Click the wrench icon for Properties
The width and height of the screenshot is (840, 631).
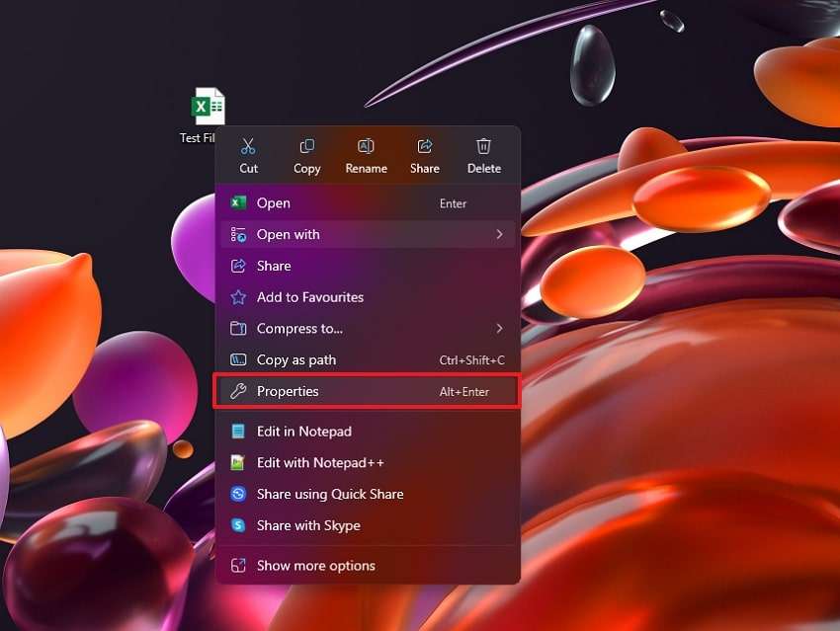click(x=238, y=391)
